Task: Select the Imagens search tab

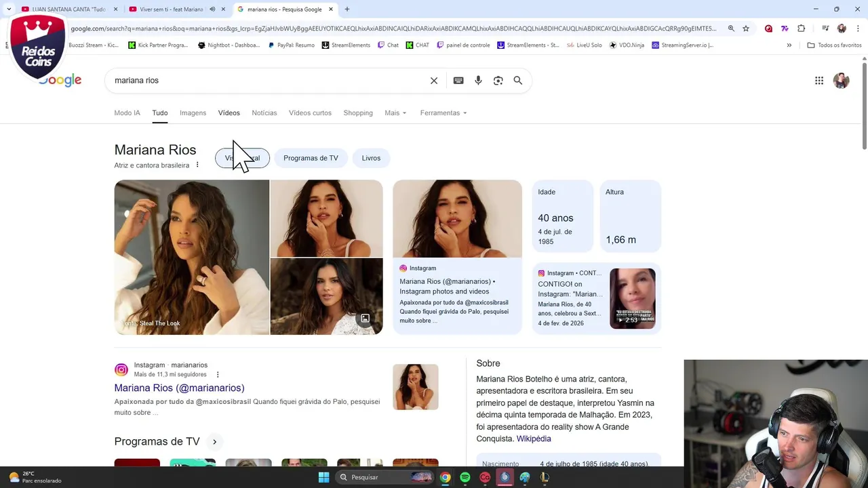Action: point(193,113)
